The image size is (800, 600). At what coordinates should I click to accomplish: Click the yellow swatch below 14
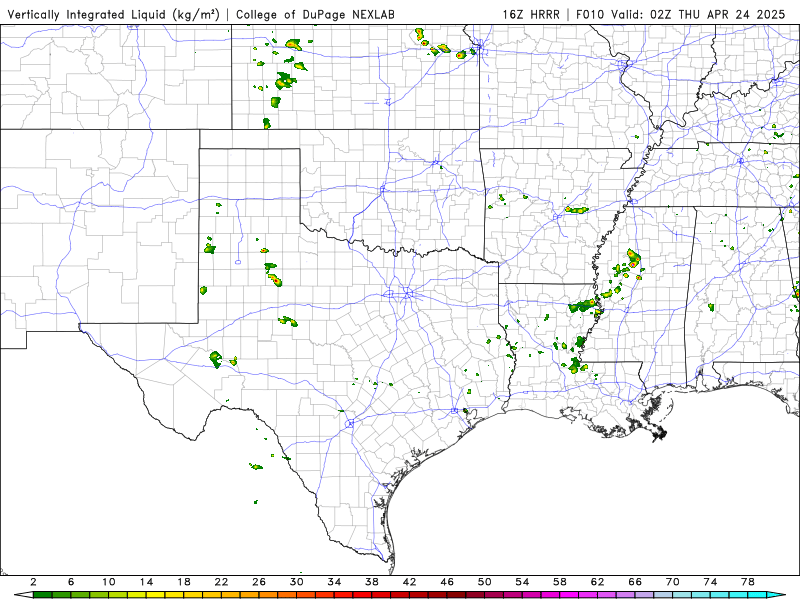pyautogui.click(x=156, y=595)
